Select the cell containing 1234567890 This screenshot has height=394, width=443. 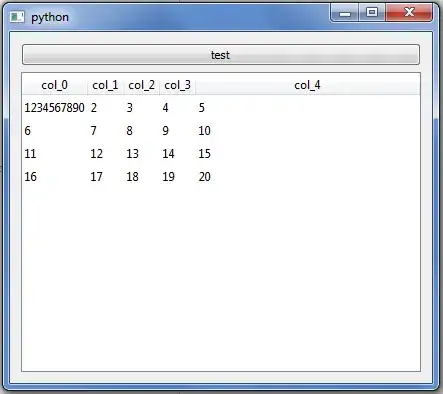click(55, 108)
